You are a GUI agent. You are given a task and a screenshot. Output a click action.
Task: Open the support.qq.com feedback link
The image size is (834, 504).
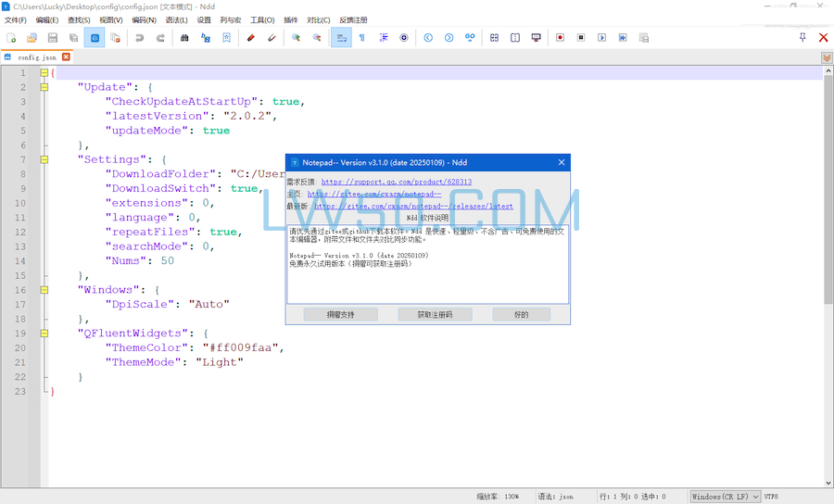tap(397, 182)
